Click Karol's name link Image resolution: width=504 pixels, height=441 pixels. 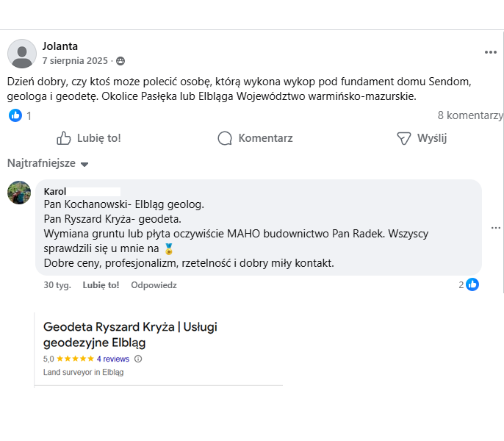click(x=55, y=191)
